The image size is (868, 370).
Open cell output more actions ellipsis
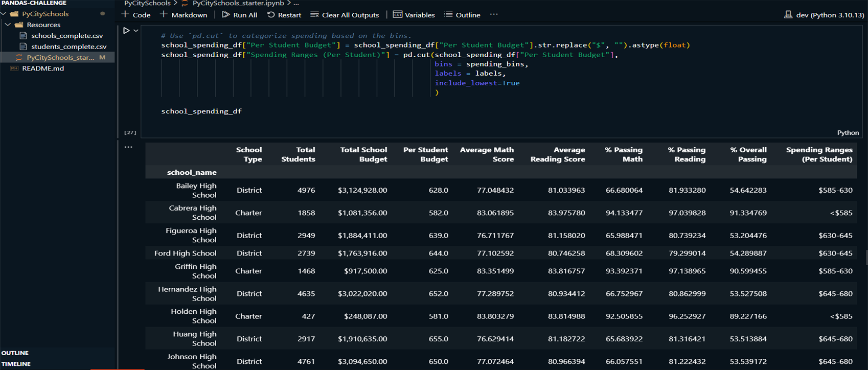tap(128, 147)
